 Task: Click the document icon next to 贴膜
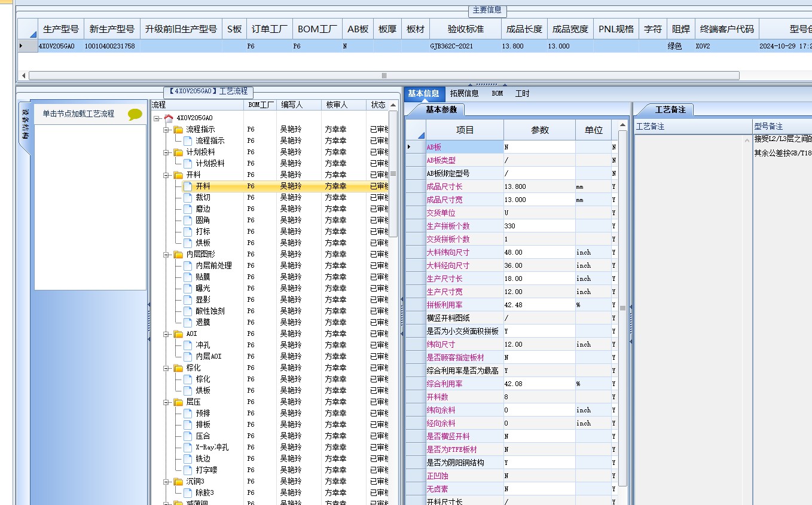188,277
